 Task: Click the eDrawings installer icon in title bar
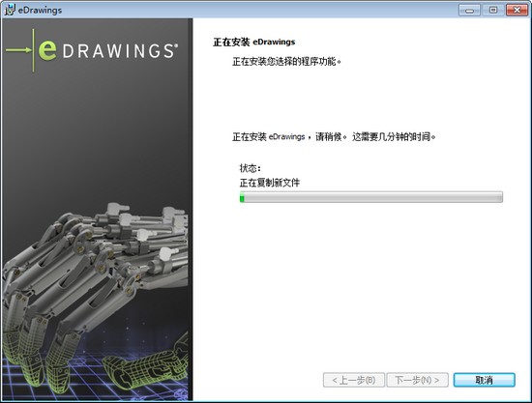point(10,10)
